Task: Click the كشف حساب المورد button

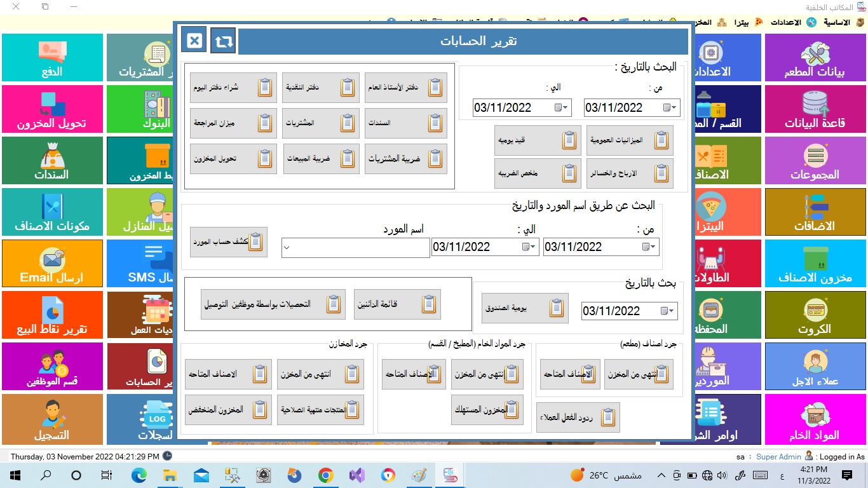Action: coord(229,242)
